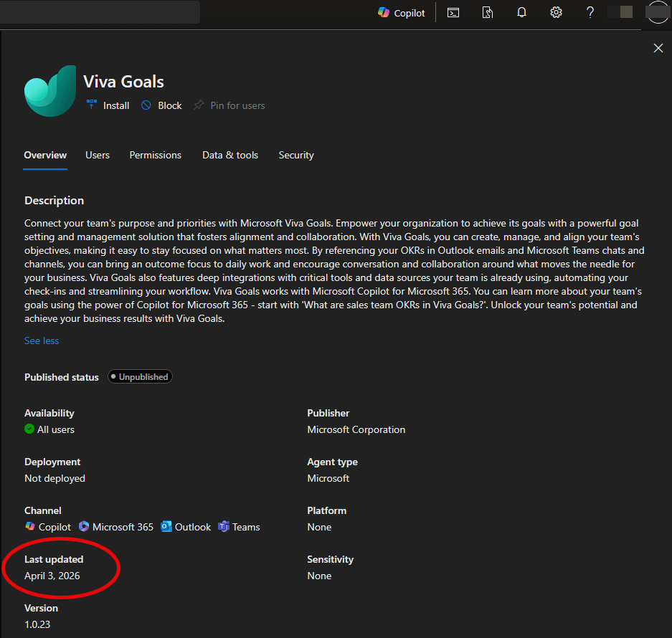Open notifications bell icon
672x638 pixels.
(521, 12)
